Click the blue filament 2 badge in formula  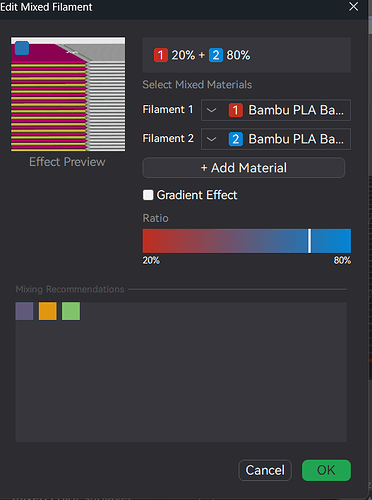coord(216,55)
